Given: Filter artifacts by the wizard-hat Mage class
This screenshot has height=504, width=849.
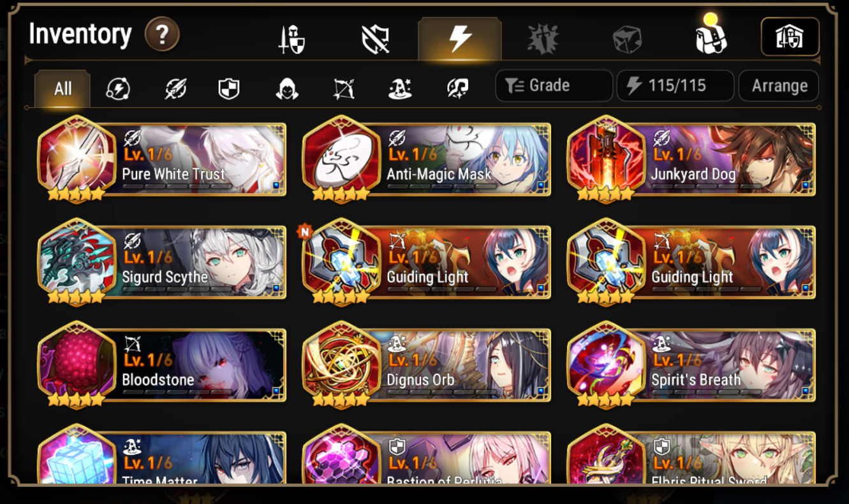Looking at the screenshot, I should [401, 89].
